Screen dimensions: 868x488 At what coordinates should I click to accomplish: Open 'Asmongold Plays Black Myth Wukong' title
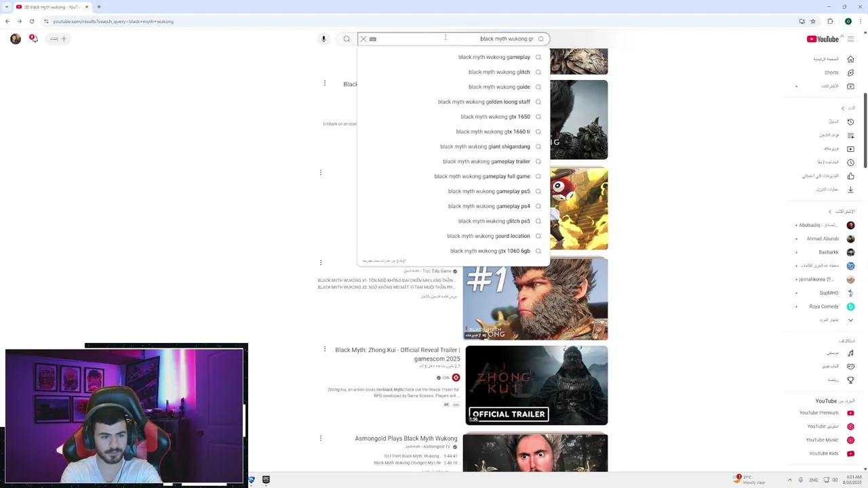point(406,439)
